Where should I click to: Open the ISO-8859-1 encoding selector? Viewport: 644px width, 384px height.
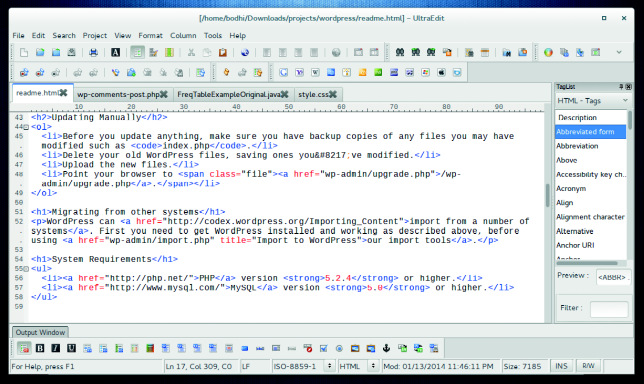(303, 366)
